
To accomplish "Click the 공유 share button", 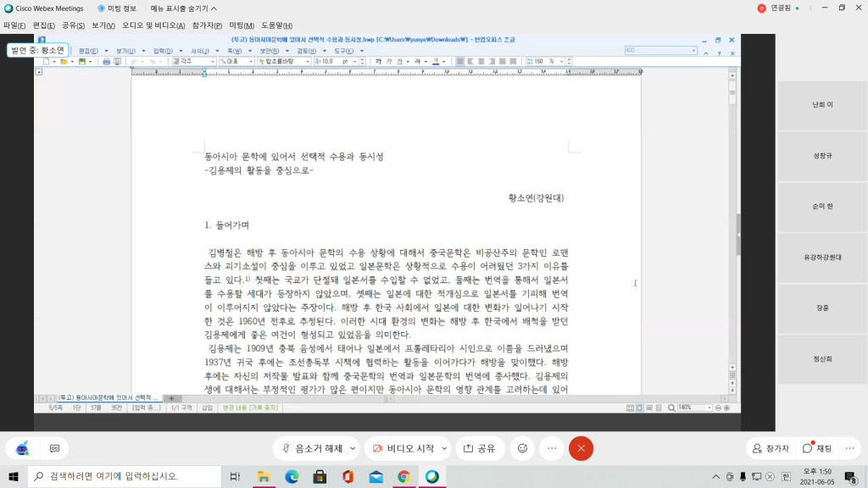I will pyautogui.click(x=480, y=448).
